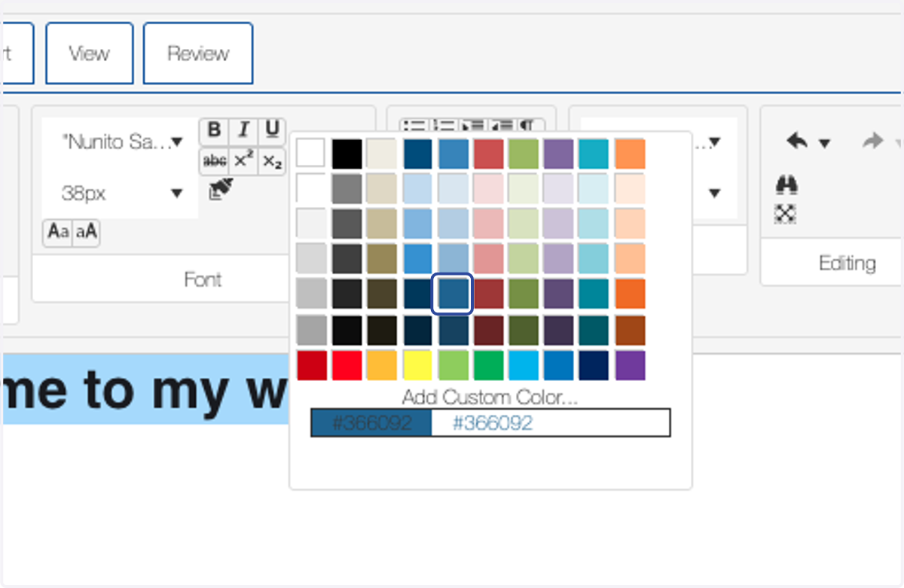Open Find with the binoculars icon
The image size is (904, 588).
tap(786, 185)
